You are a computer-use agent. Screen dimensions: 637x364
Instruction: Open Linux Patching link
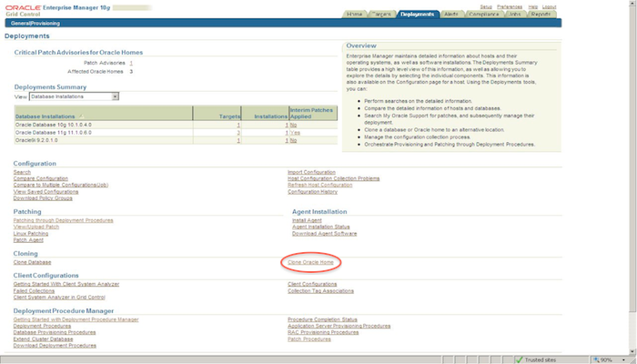click(x=31, y=234)
